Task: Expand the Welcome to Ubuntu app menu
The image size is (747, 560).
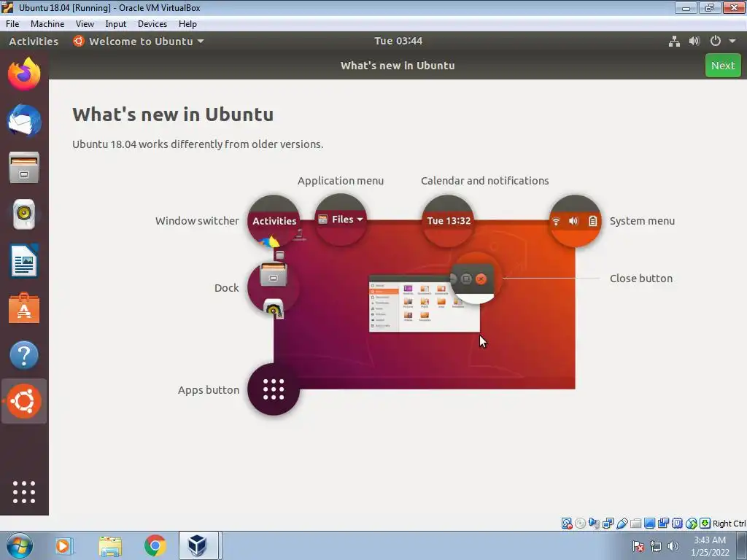Action: (x=139, y=41)
